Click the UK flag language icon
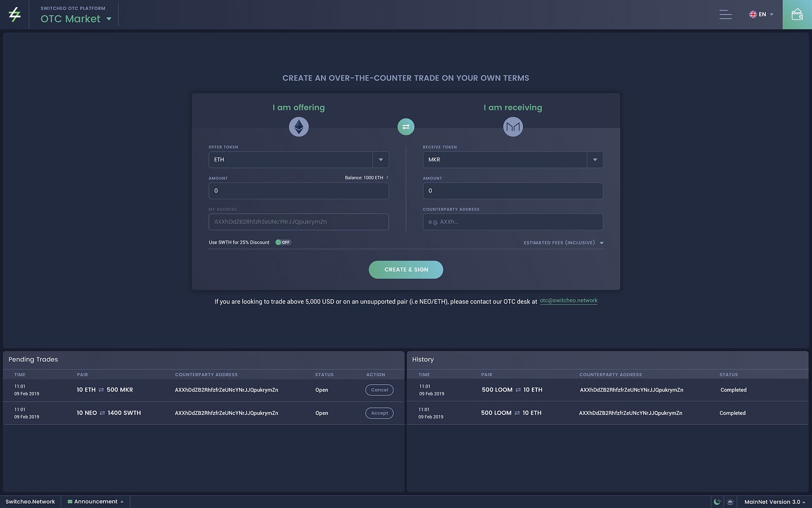Screen dimensions: 812x508 pos(753,15)
